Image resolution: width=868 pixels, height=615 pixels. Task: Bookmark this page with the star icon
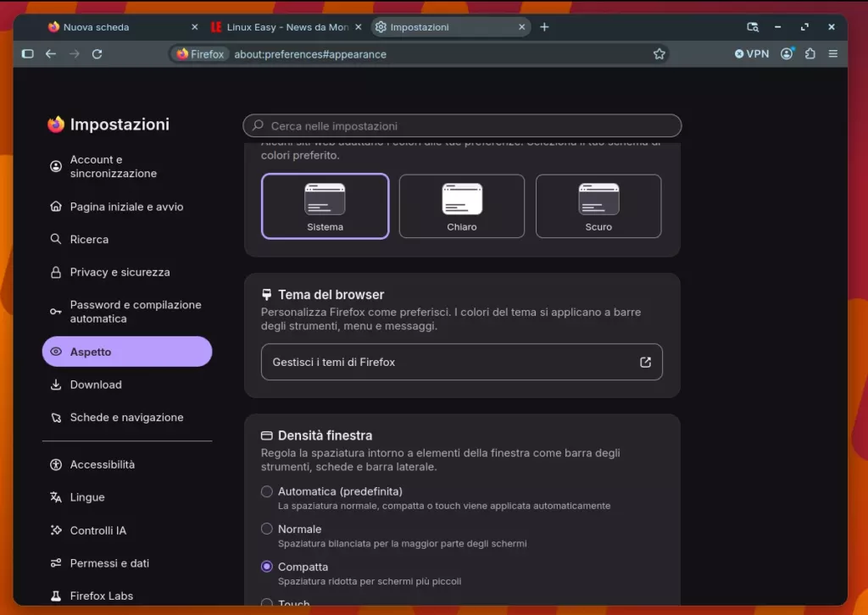[x=659, y=53]
